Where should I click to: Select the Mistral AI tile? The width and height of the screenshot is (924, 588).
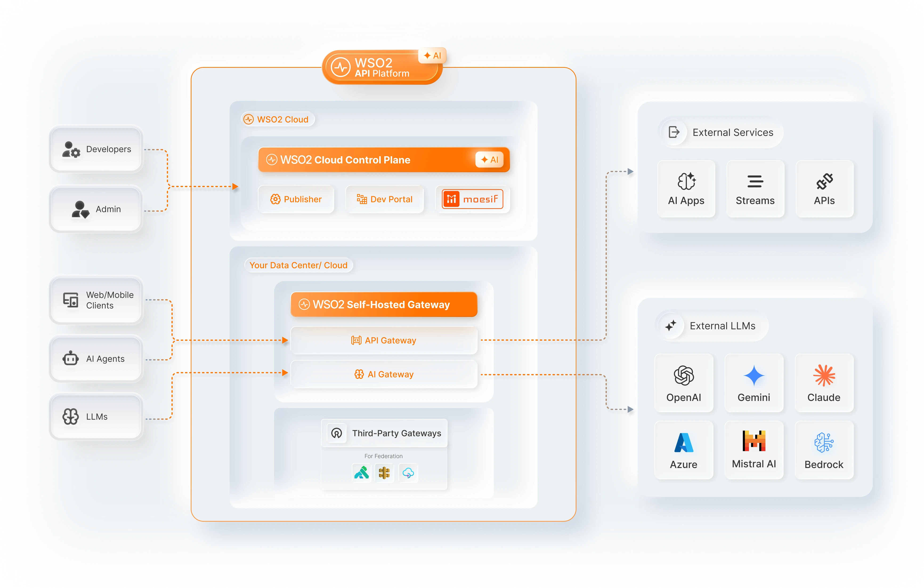[x=754, y=450]
